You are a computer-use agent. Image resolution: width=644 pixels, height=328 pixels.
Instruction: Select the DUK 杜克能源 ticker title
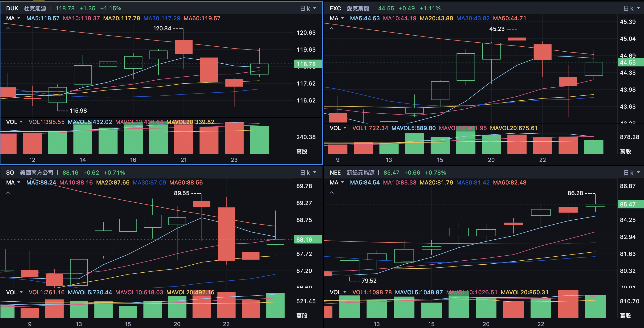pos(26,8)
